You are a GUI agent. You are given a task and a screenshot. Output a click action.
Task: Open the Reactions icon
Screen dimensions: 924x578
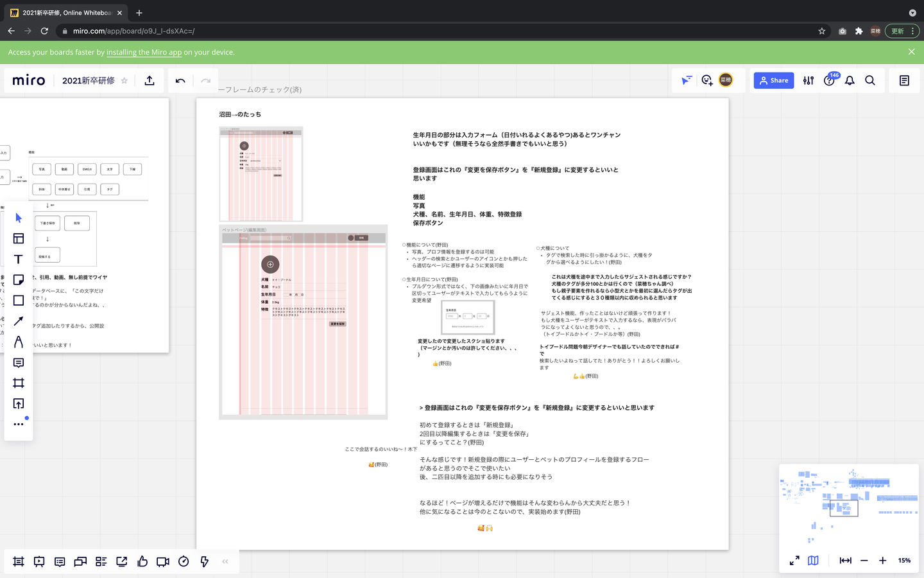pyautogui.click(x=706, y=80)
